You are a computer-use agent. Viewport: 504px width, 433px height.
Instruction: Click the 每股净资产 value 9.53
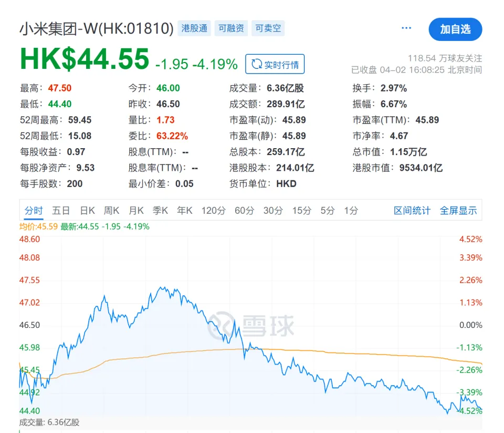coord(86,168)
